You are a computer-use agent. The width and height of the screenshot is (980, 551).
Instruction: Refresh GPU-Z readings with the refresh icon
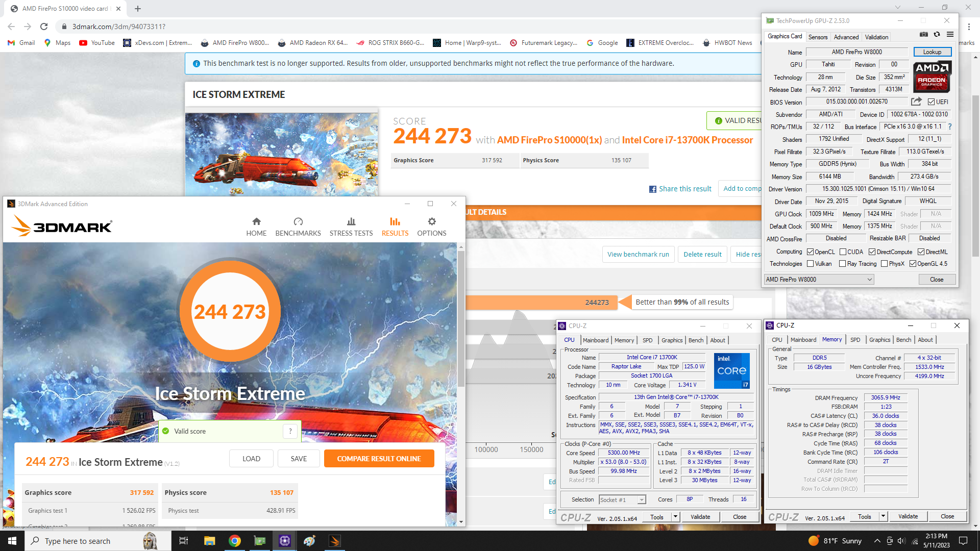pos(937,34)
